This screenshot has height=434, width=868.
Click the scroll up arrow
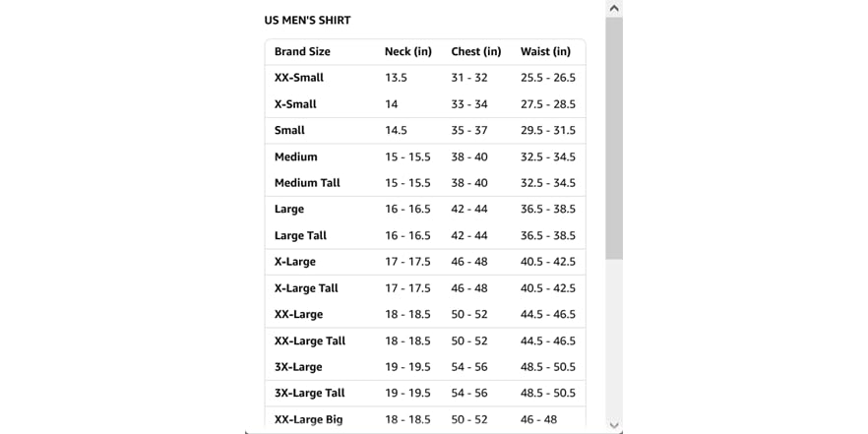coord(614,9)
